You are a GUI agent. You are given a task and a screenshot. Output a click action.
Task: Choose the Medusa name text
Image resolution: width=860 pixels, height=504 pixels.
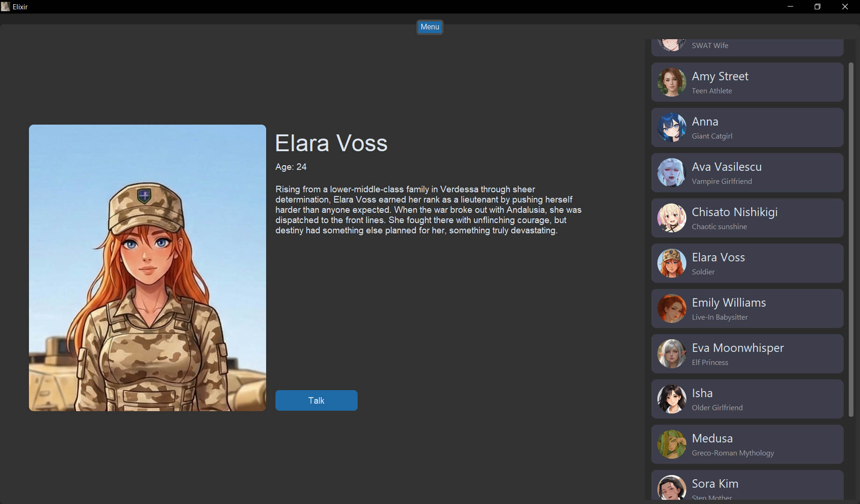[712, 439]
